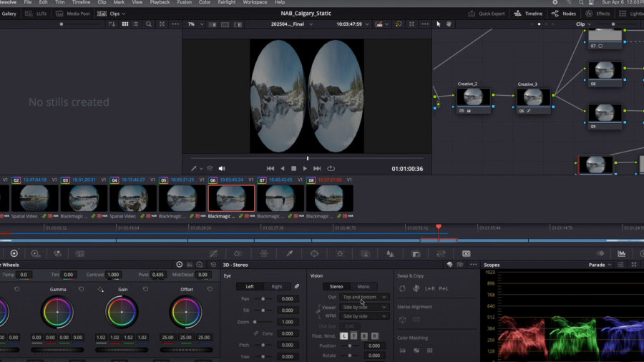Toggle the Timeline panel button
644x362 pixels.
[529, 14]
